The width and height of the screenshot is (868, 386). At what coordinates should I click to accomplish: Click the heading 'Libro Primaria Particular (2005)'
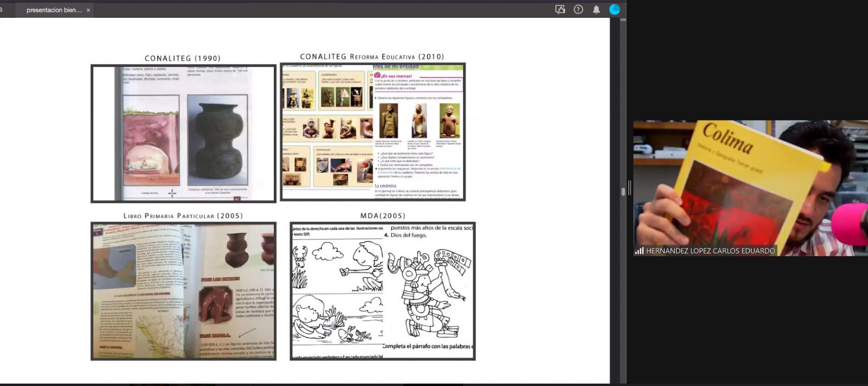click(183, 216)
